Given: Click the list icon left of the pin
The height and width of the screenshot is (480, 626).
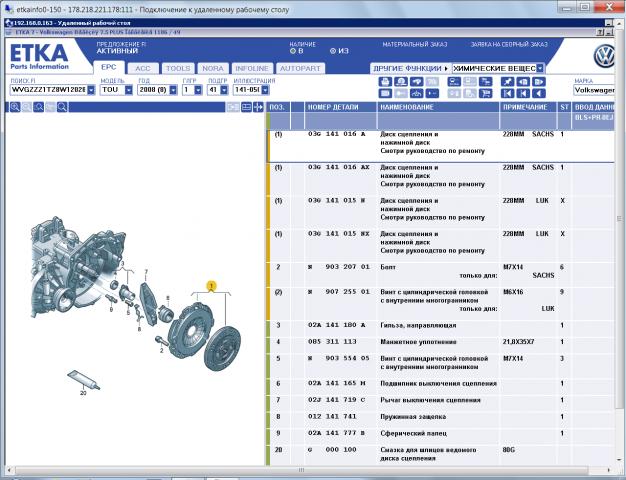Looking at the screenshot, I should [485, 82].
